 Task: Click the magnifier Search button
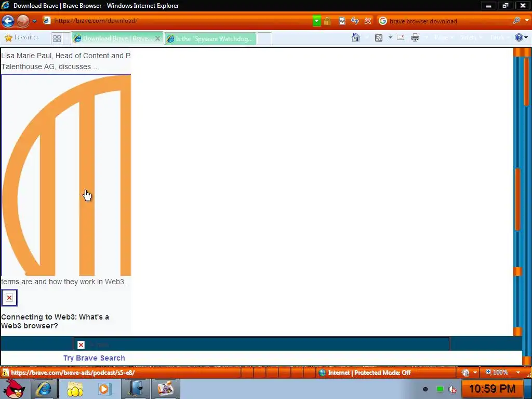pos(516,21)
